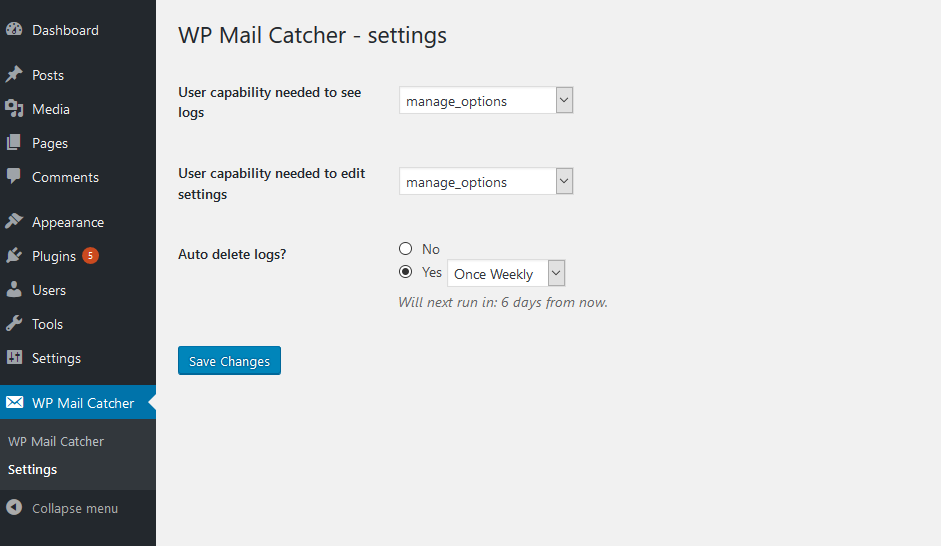The height and width of the screenshot is (546, 941).
Task: Click the Plugins plug icon
Action: click(14, 256)
